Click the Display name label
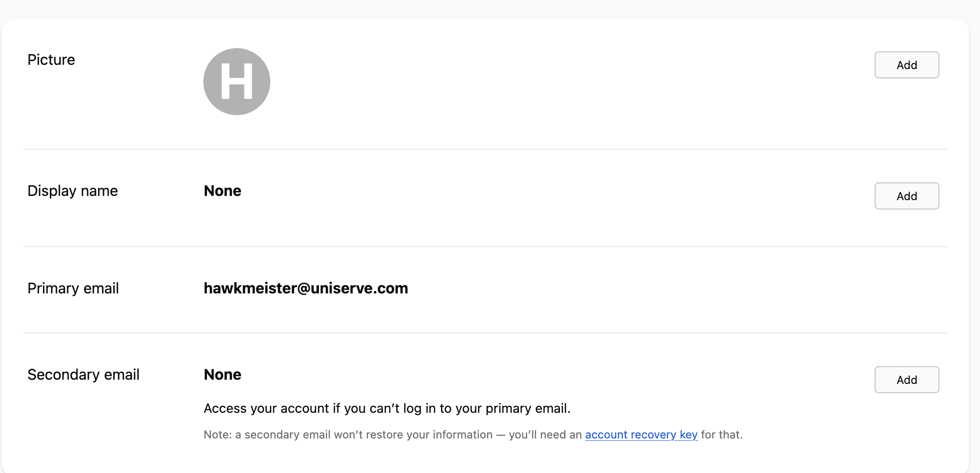Viewport: 980px width, 473px height. 73,191
